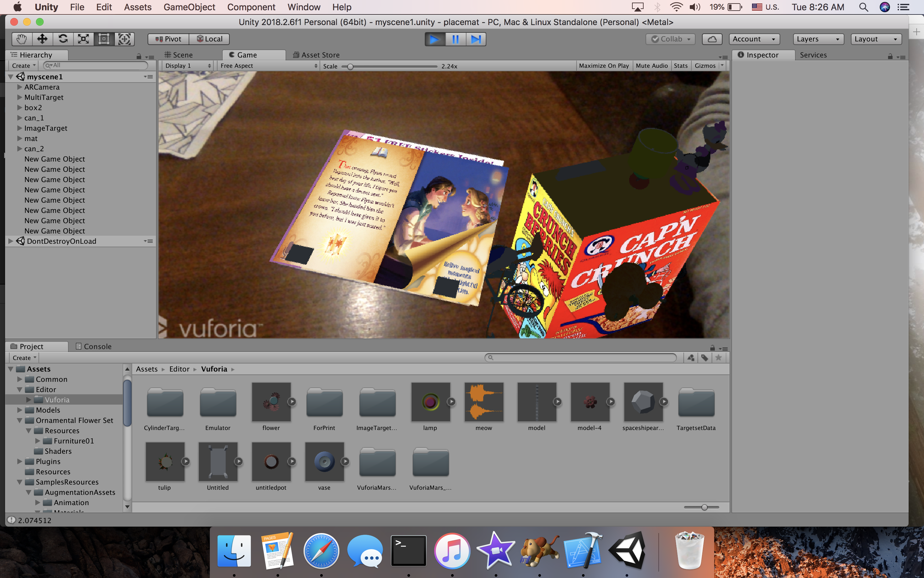The image size is (924, 578).
Task: Navigate to Editor in breadcrumb
Action: click(179, 369)
